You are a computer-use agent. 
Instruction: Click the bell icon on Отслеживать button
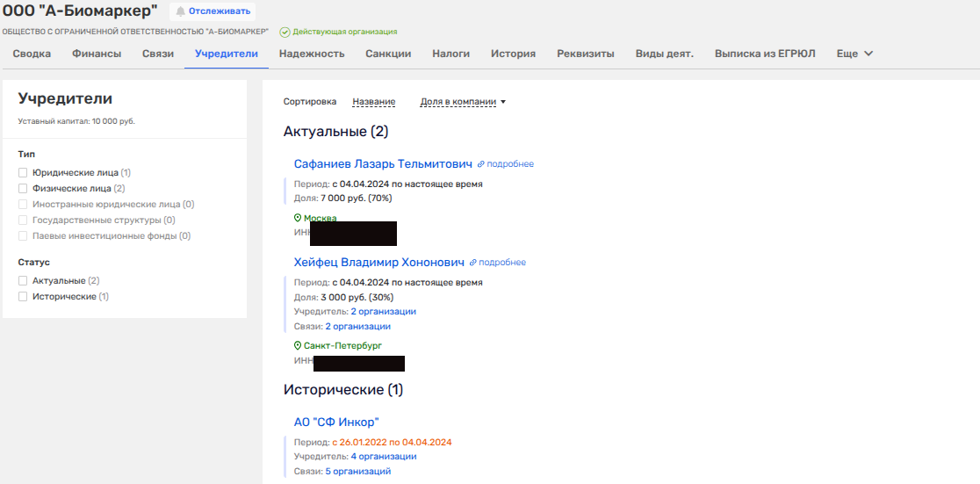[x=181, y=11]
